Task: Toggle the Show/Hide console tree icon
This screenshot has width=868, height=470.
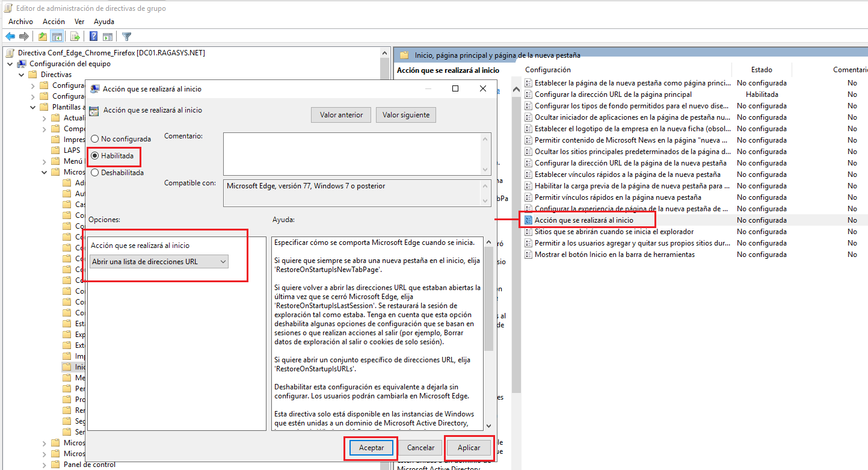Action: click(57, 36)
